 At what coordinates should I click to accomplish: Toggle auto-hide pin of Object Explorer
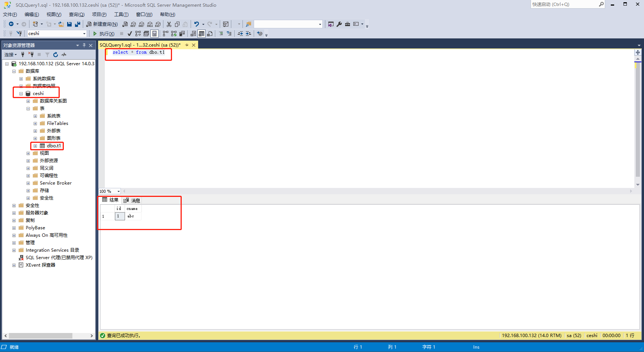coord(84,45)
